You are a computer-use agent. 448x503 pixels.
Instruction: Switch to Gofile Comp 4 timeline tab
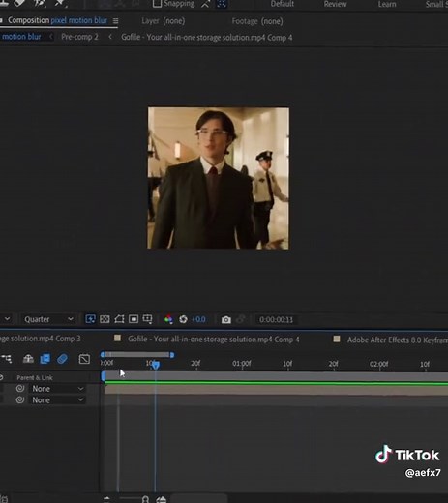[214, 340]
